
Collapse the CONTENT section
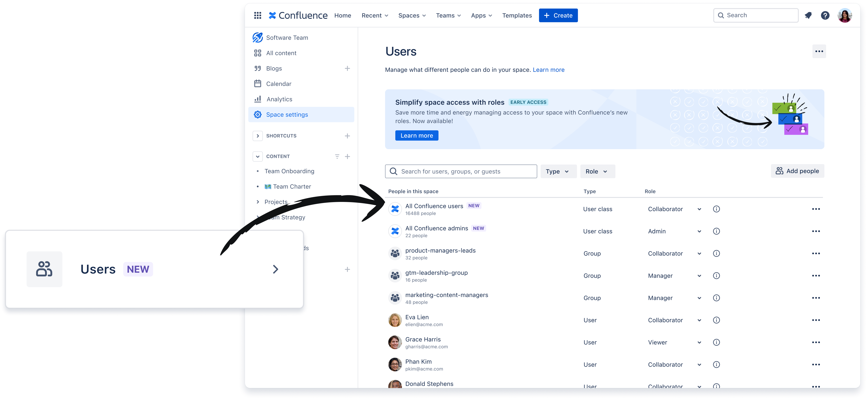[258, 156]
